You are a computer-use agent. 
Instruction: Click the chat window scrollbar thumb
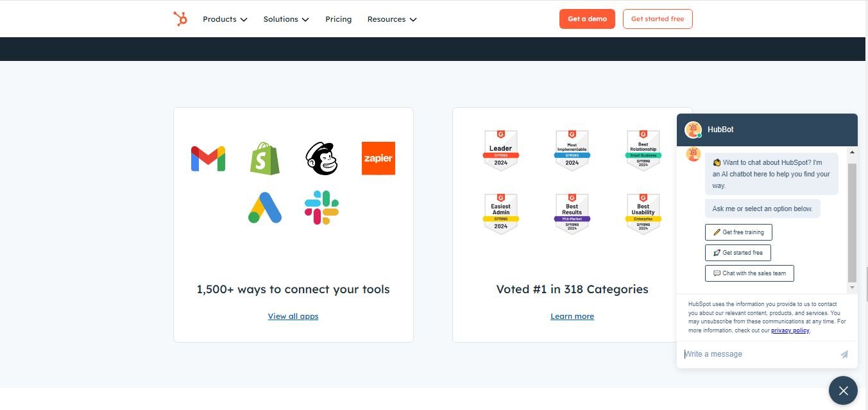pyautogui.click(x=852, y=223)
